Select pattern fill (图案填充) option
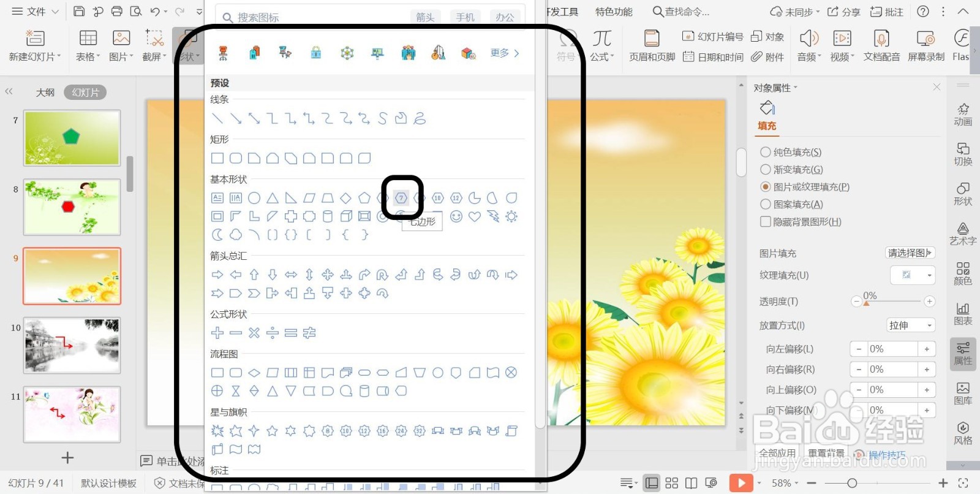Screen dimensions: 980x494 pos(791,204)
